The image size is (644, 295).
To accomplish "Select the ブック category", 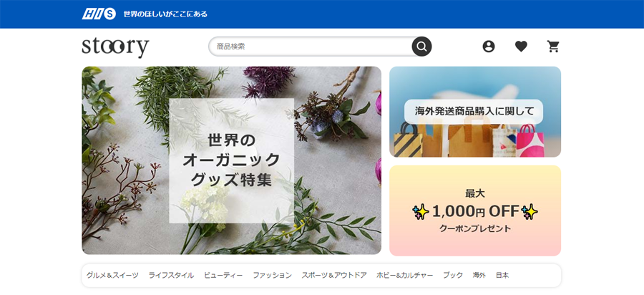I will coord(453,275).
